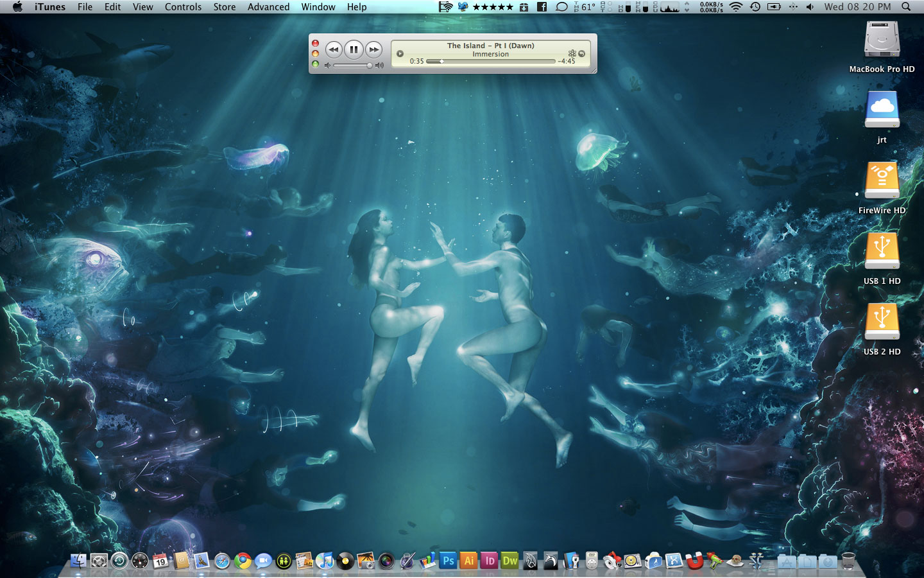Open the Store menu
Screen dimensions: 924x578
(225, 7)
